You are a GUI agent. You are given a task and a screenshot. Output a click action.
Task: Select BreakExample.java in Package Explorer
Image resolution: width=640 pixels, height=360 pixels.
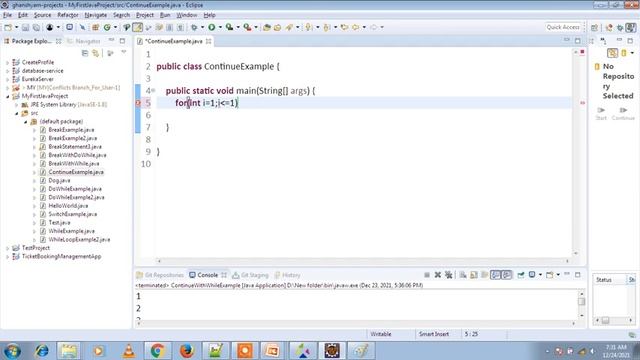(x=71, y=130)
